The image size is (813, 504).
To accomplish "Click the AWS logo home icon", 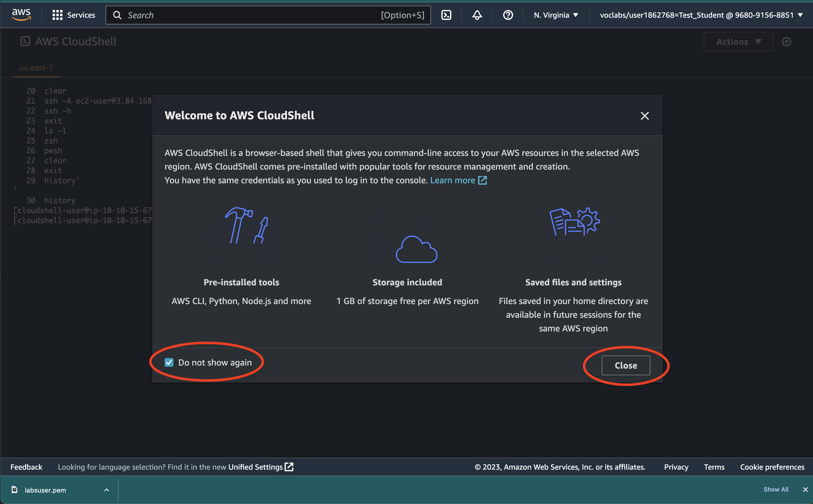I will 21,15.
